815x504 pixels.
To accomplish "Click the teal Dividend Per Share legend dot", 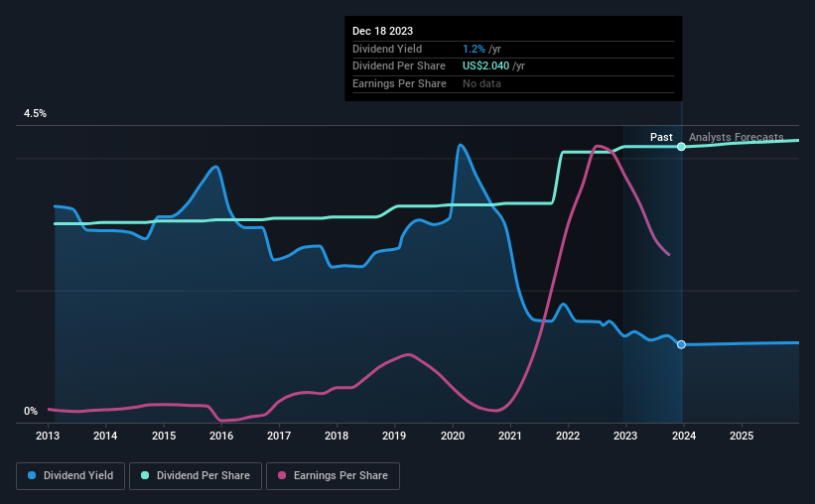I will click(x=145, y=475).
